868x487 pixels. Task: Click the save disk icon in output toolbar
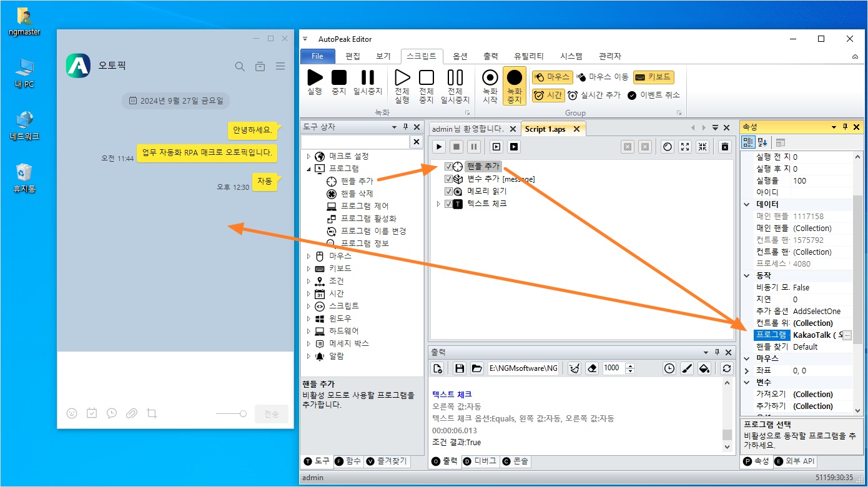(x=460, y=368)
